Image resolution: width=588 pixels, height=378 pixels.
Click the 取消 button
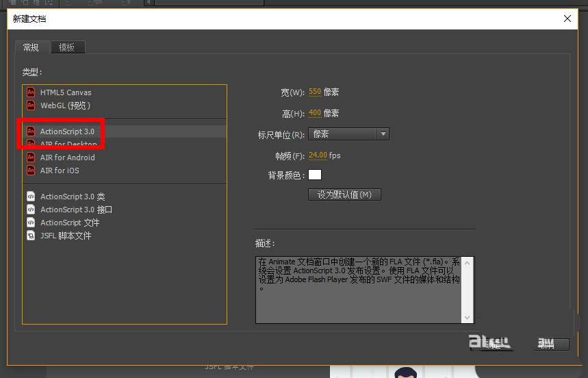click(x=551, y=344)
